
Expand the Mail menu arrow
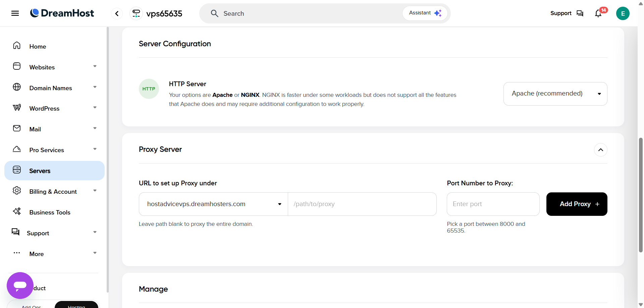point(95,128)
